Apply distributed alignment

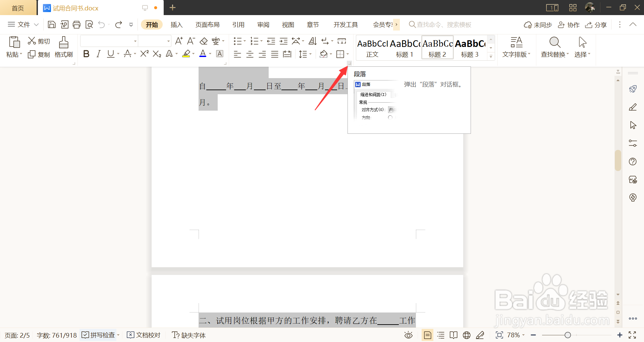[287, 54]
